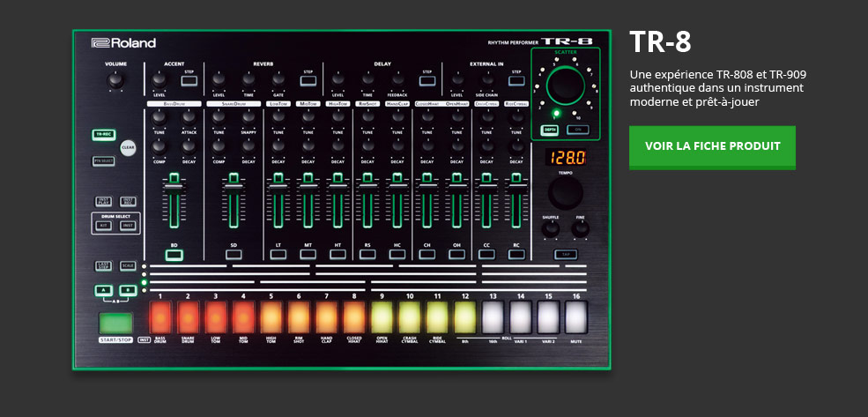Viewport: 868px width, 417px height.
Task: Click the INST drum select button
Action: (x=128, y=226)
